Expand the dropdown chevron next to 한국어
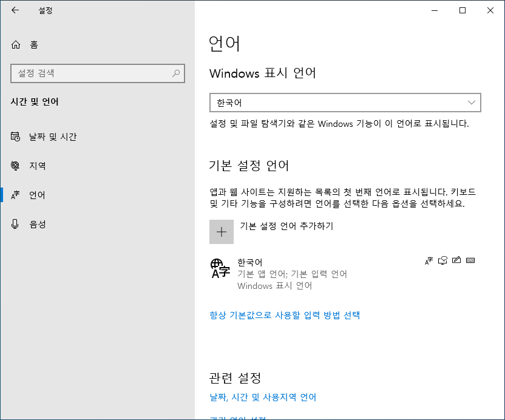 click(x=472, y=103)
